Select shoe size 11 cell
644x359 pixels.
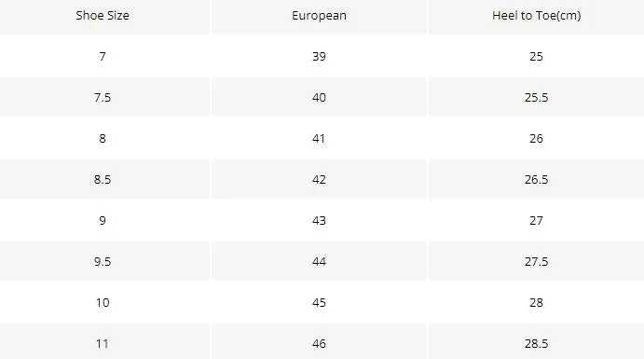point(103,344)
